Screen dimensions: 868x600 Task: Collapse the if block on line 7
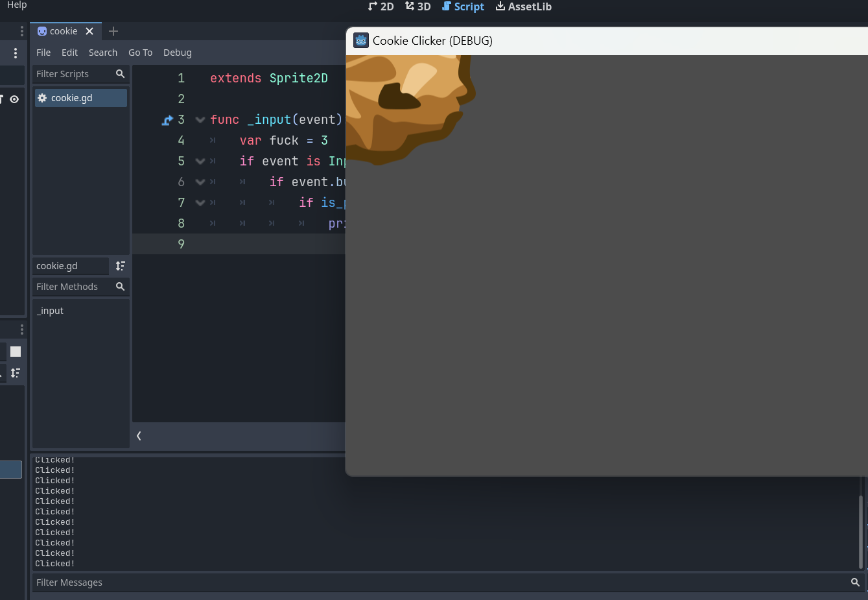[200, 203]
